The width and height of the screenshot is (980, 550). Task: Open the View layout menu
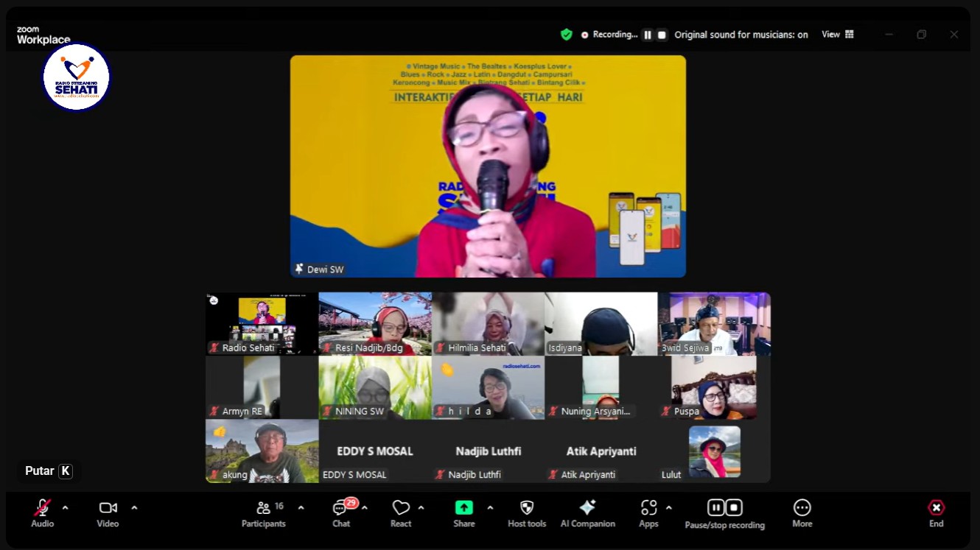pyautogui.click(x=837, y=35)
